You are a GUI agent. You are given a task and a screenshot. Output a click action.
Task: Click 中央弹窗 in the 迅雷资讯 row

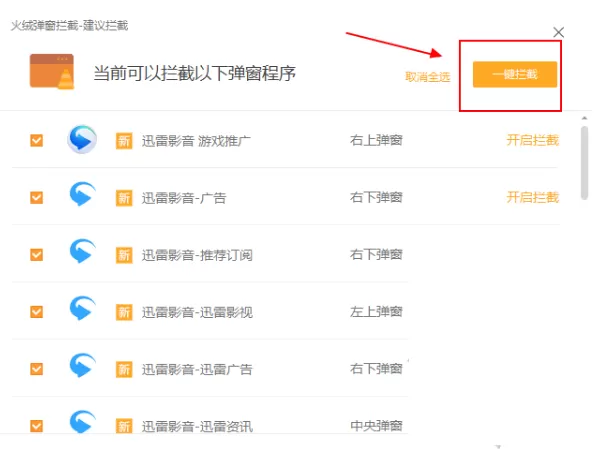(376, 426)
